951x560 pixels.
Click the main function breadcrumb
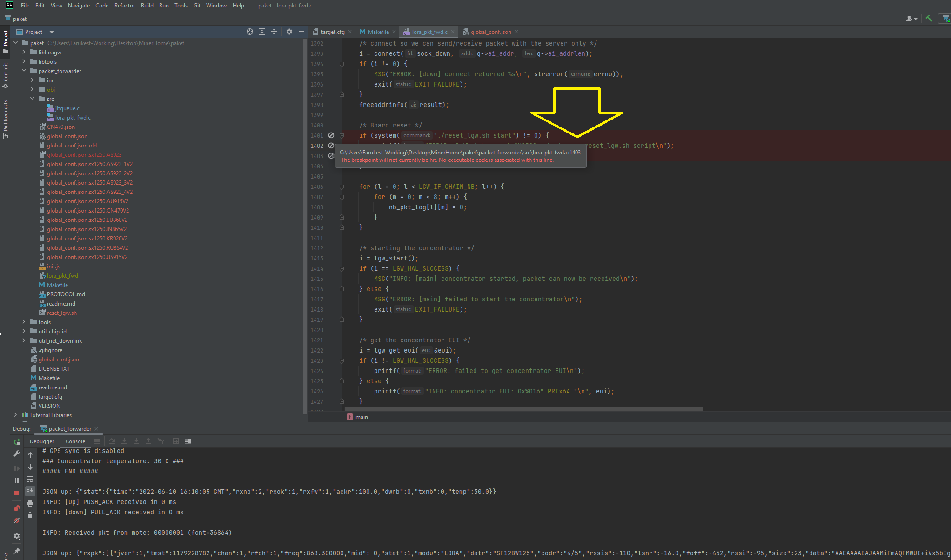click(x=361, y=417)
